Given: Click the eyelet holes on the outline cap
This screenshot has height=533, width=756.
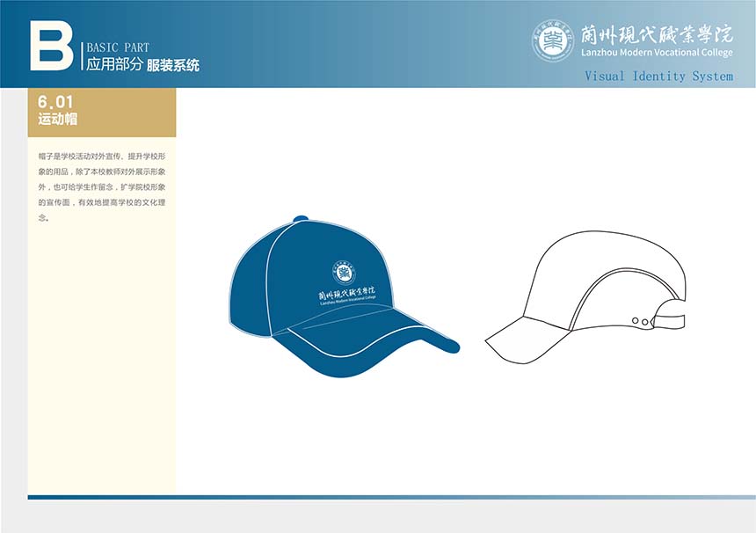Looking at the screenshot, I should pos(645,322).
